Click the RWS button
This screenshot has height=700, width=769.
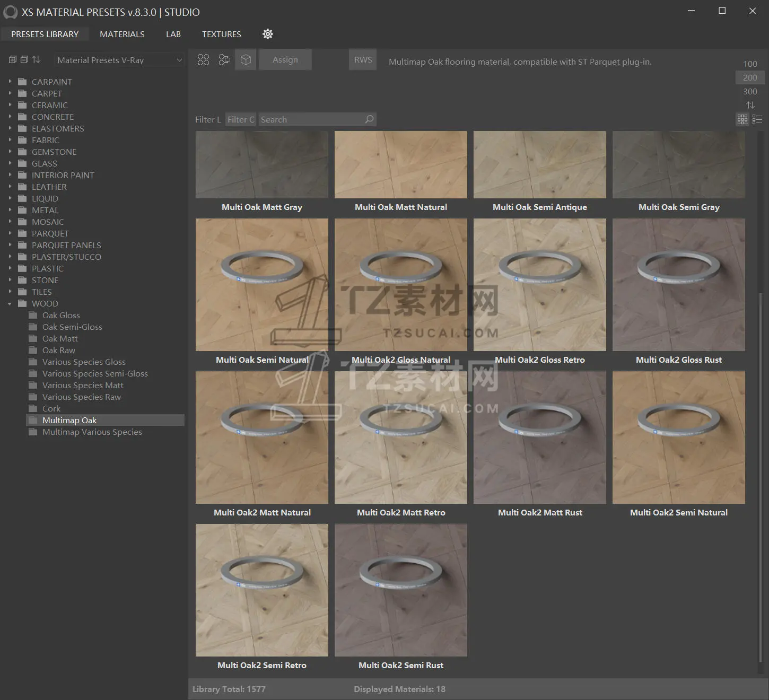tap(363, 60)
